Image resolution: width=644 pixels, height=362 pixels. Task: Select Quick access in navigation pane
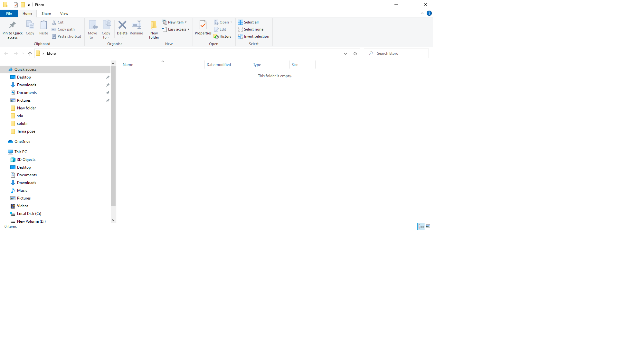55,70
